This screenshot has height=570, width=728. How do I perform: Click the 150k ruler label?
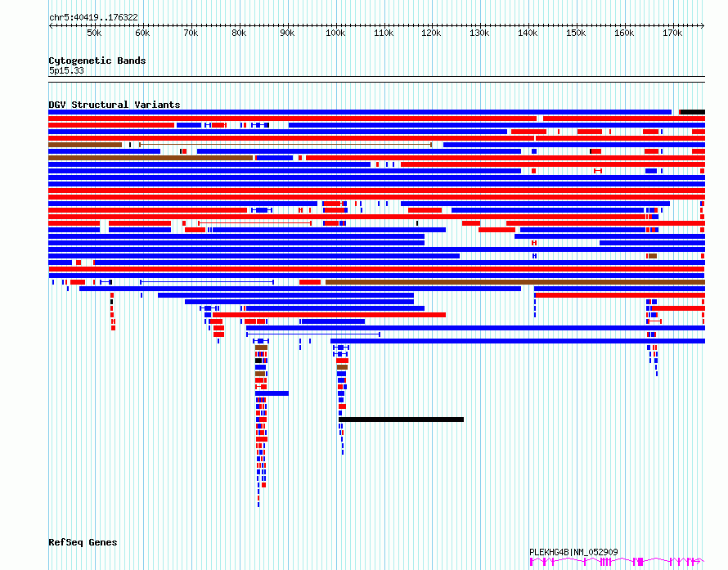tap(576, 33)
